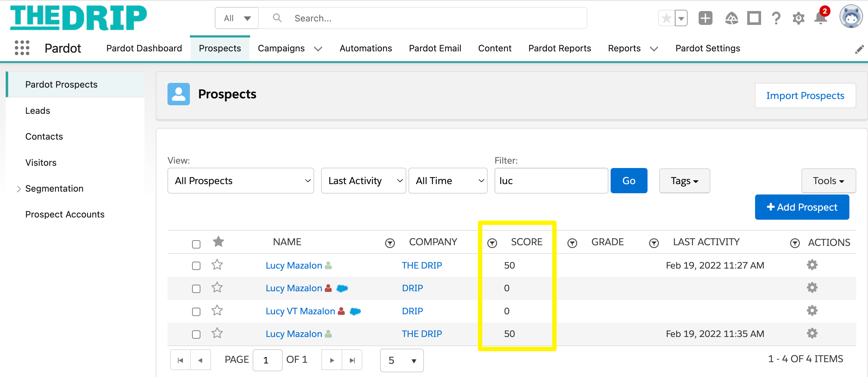Expand the Segmentation sidebar item
The height and width of the screenshot is (377, 868).
19,189
